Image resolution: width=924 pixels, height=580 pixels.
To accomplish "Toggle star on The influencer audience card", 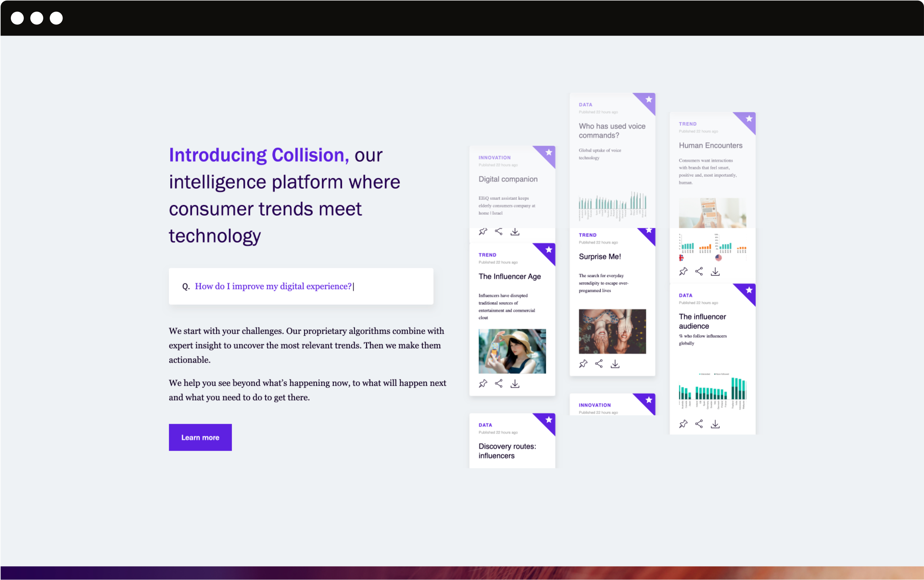I will click(x=749, y=290).
